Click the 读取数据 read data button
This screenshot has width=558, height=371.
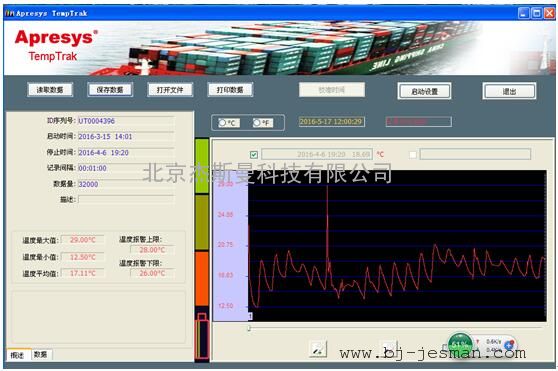[x=50, y=90]
